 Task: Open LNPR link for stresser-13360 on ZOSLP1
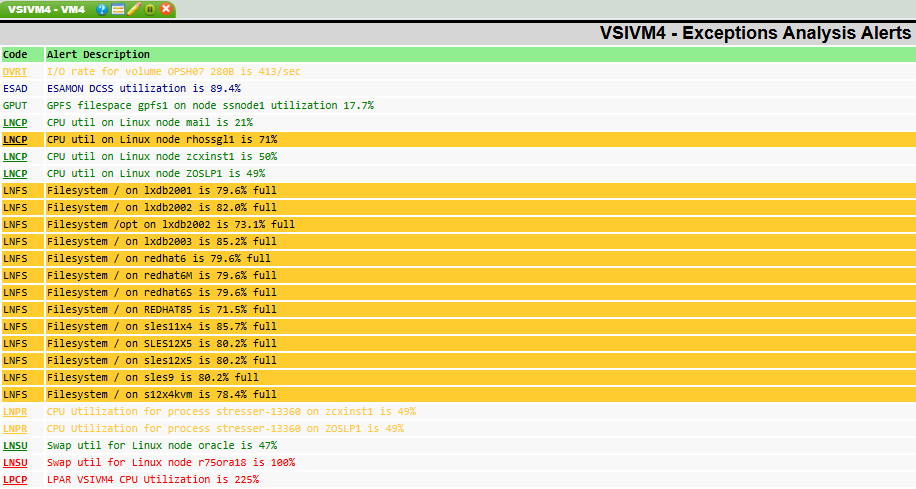tap(15, 429)
